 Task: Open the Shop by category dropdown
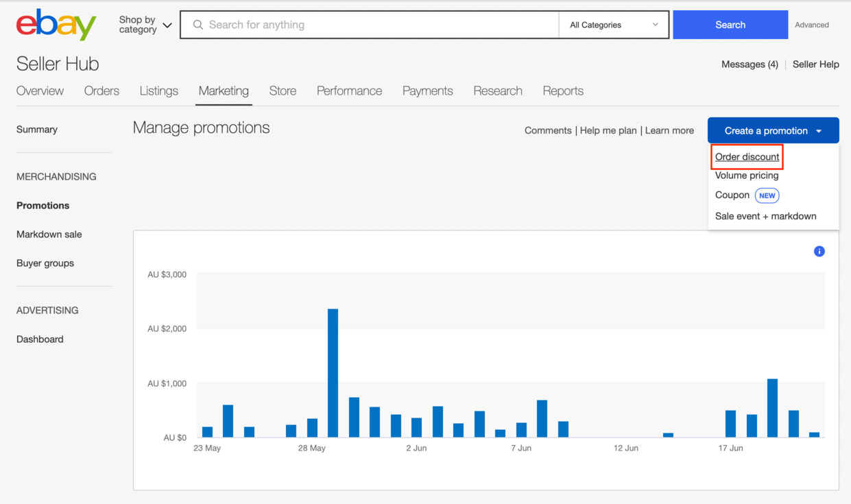click(145, 25)
